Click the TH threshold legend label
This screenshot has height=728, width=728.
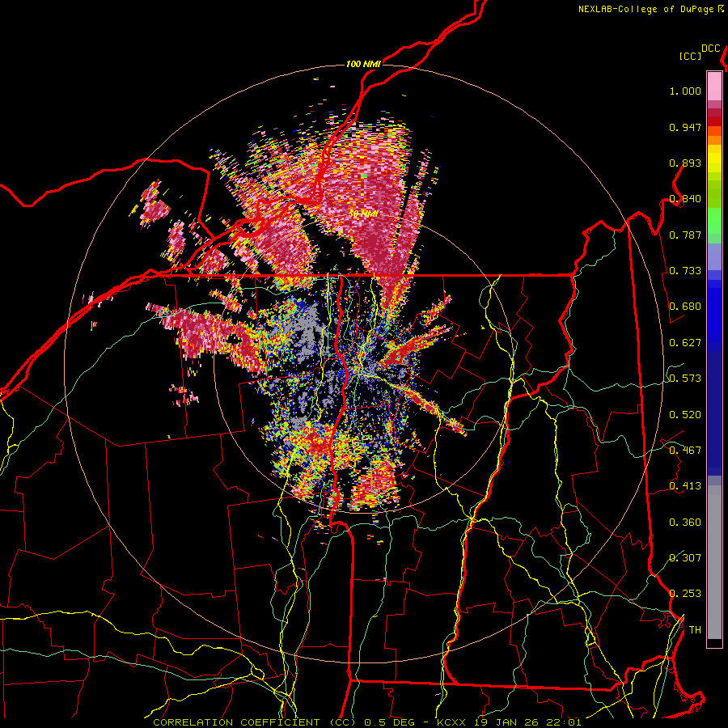(695, 630)
